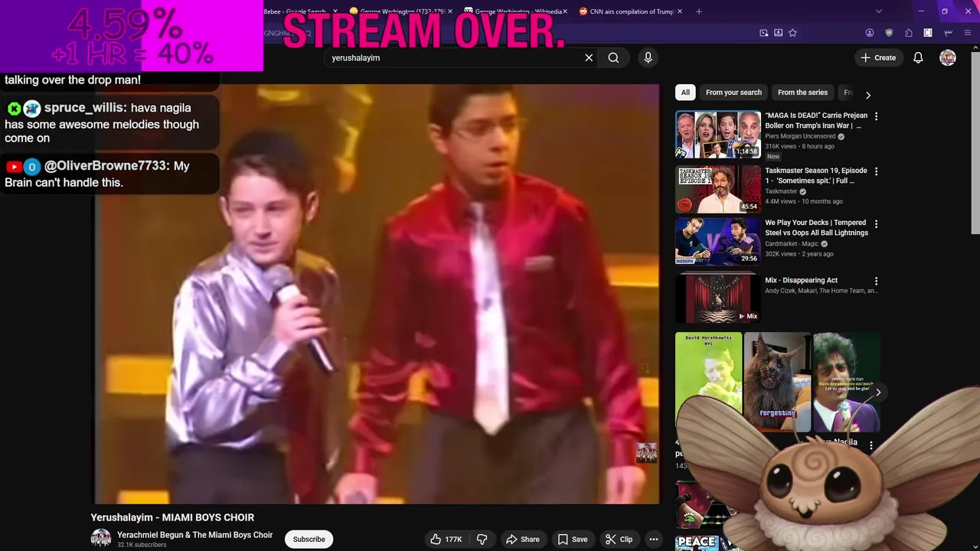Clip the video with the scissors button
This screenshot has width=980, height=551.
point(619,540)
